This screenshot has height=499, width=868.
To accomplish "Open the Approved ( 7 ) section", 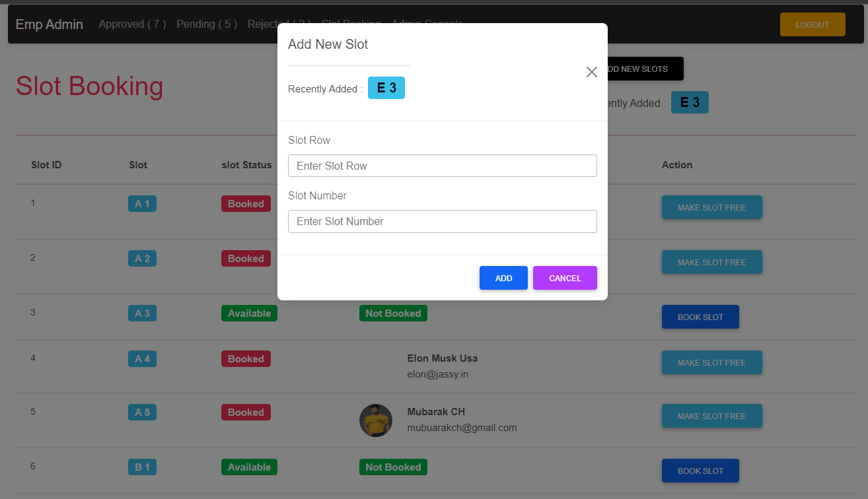I will click(132, 24).
